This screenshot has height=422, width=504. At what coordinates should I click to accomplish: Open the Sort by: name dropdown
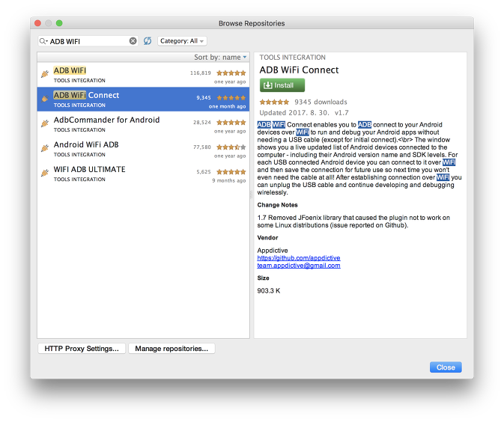pos(220,57)
